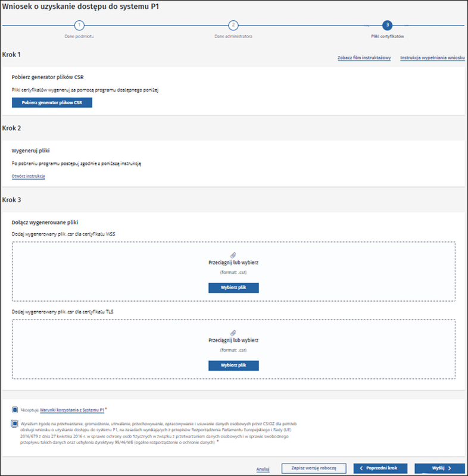This screenshot has height=476, width=468.
Task: Open 'Instrukcja wypełniania wniosku' link
Action: 432,58
